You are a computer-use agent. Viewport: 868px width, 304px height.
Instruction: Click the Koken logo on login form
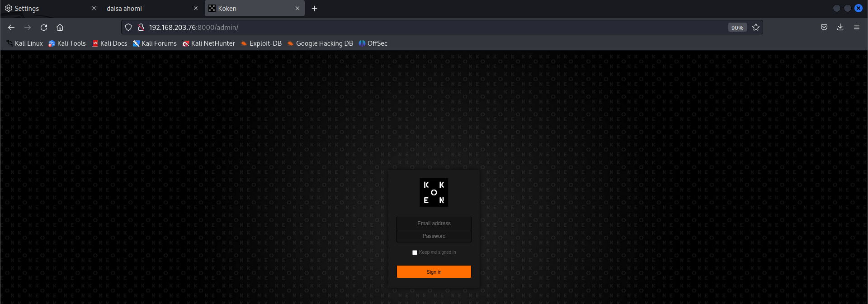pyautogui.click(x=434, y=192)
